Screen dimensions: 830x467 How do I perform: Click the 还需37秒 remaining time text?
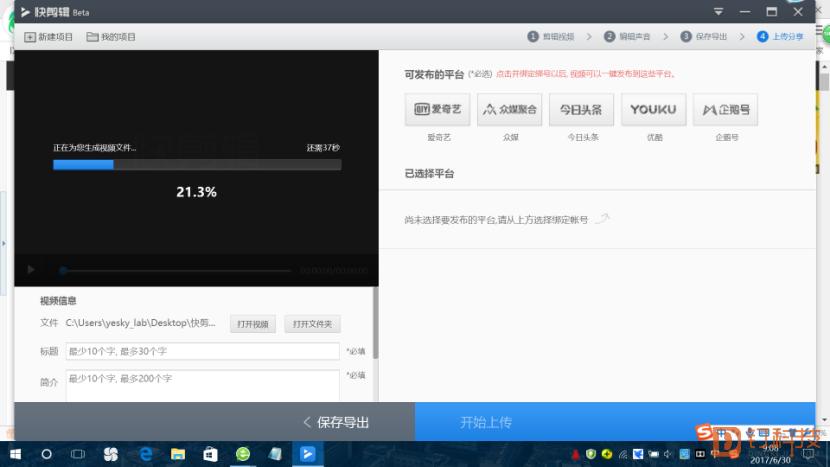tap(323, 148)
